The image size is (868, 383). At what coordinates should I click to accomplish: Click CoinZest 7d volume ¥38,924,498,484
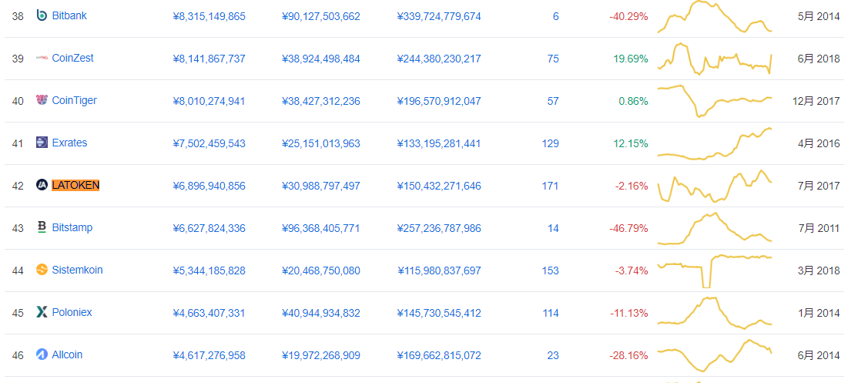[321, 59]
